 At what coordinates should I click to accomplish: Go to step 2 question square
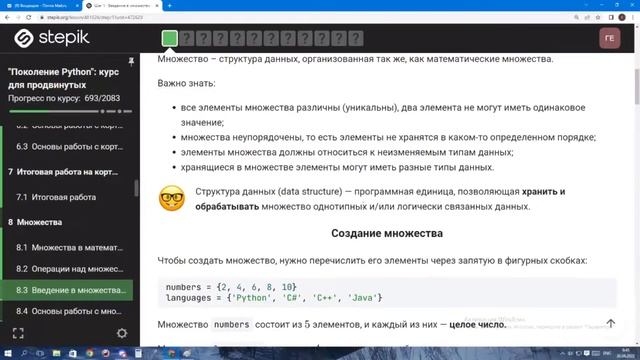187,38
